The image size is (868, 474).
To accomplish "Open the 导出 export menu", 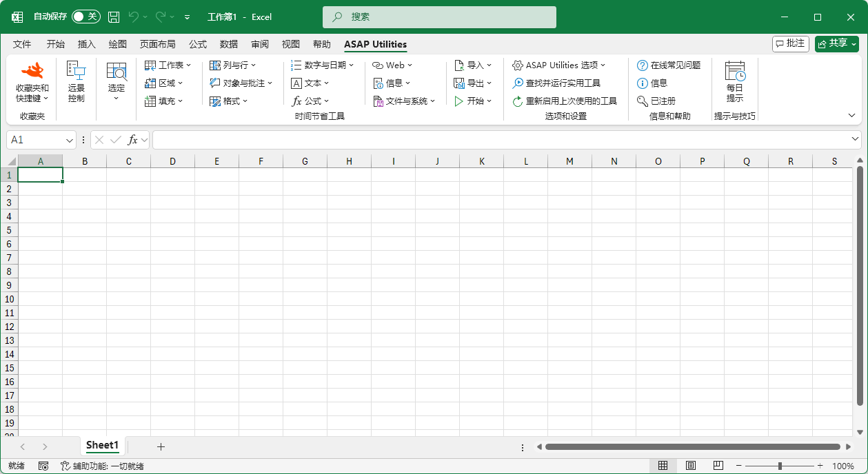I will pyautogui.click(x=472, y=83).
